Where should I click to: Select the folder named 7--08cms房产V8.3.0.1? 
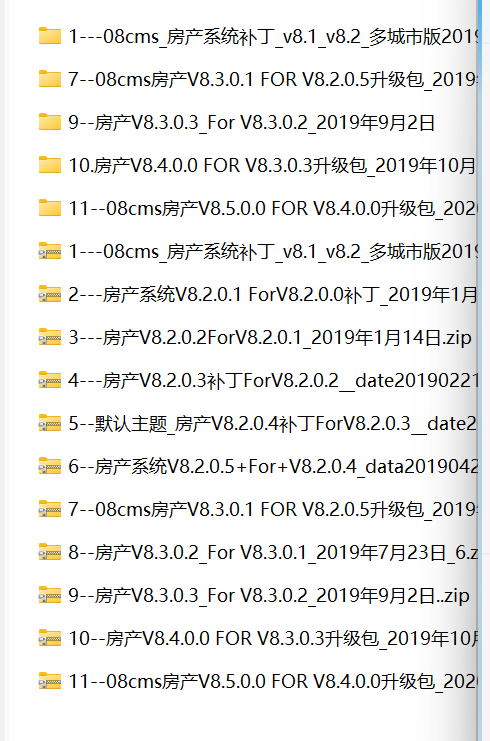point(273,79)
